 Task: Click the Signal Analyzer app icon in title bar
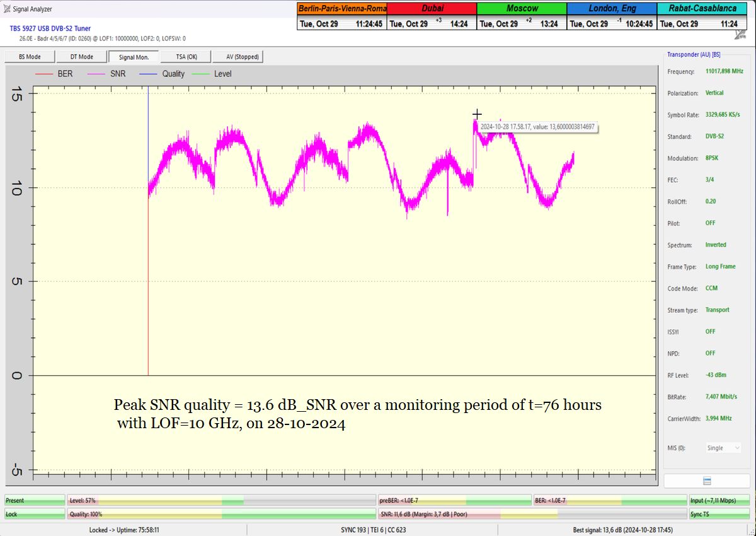(x=7, y=9)
